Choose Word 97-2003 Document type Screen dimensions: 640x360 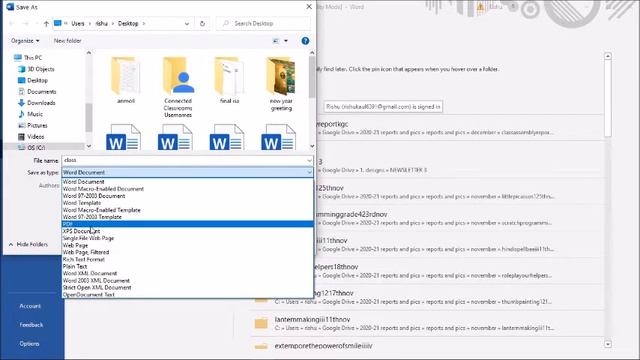[x=94, y=196]
